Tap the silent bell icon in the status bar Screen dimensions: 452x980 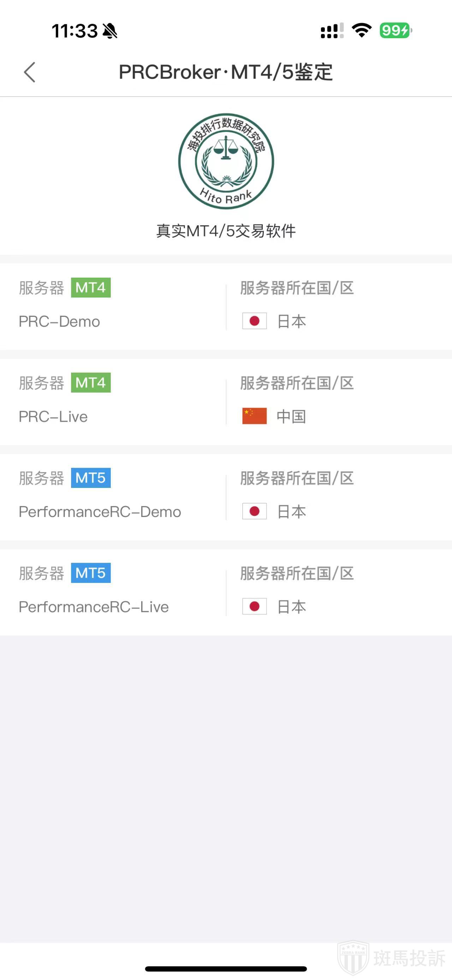(110, 31)
